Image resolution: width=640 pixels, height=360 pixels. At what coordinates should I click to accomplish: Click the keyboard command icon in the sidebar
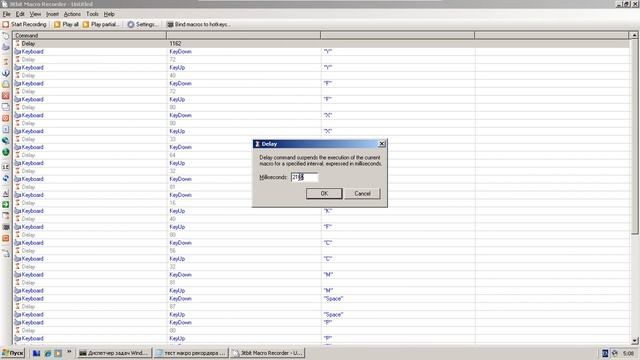tap(6, 48)
